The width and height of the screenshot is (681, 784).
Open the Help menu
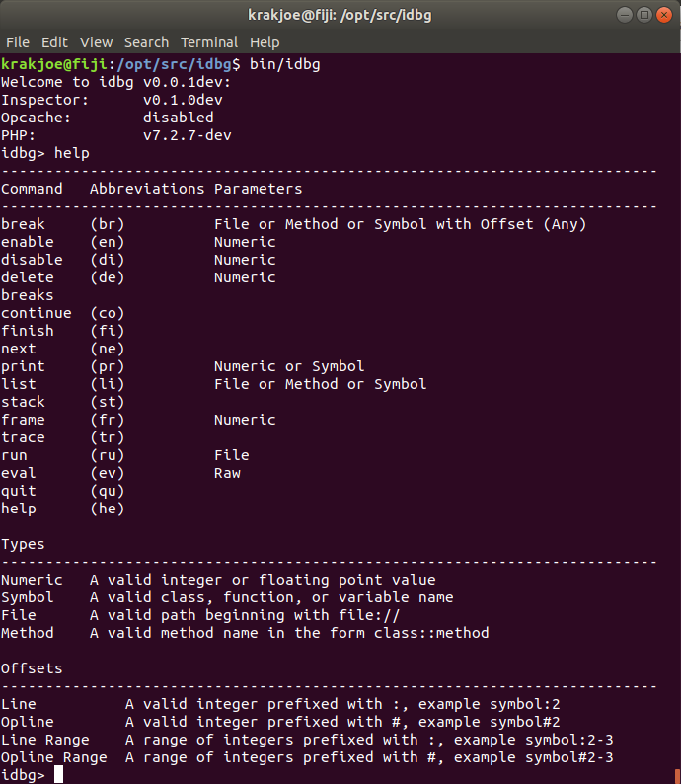(x=265, y=42)
